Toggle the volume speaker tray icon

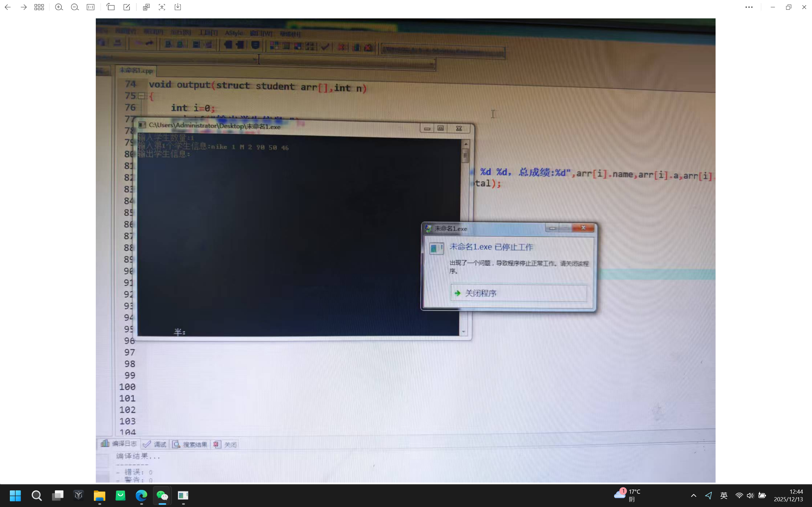click(x=750, y=495)
